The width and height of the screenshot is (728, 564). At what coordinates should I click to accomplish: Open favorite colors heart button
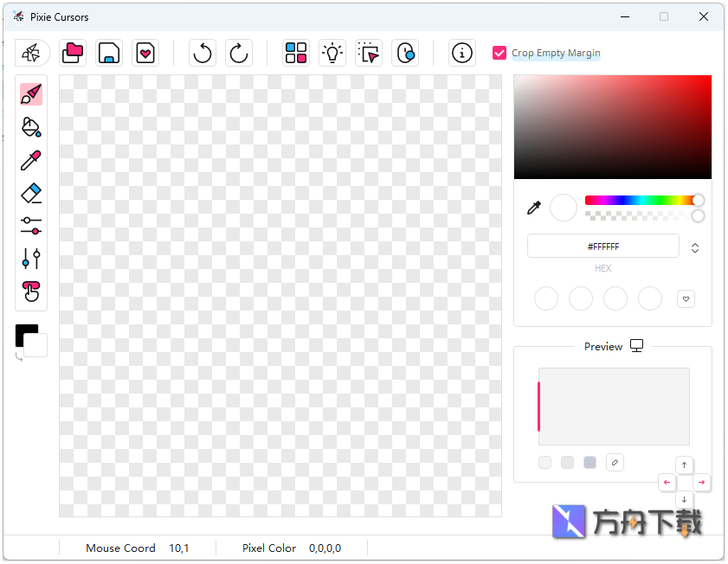(x=686, y=299)
